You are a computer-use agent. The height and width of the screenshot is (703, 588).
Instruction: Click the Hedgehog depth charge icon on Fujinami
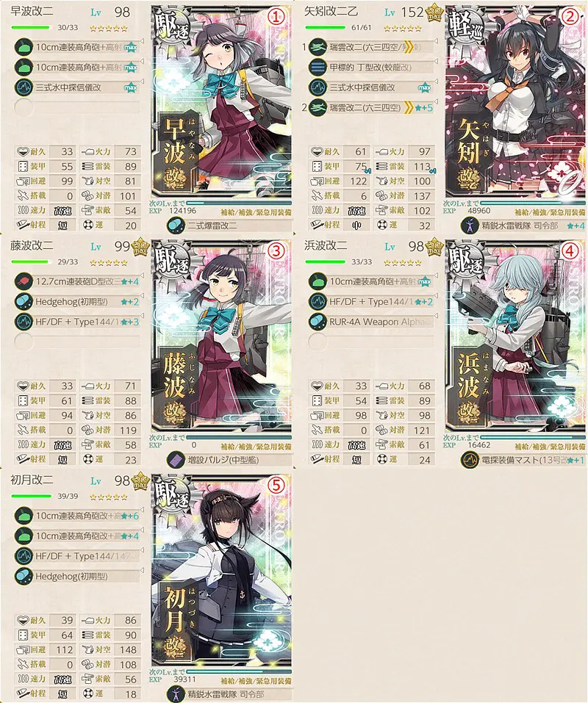pos(24,302)
